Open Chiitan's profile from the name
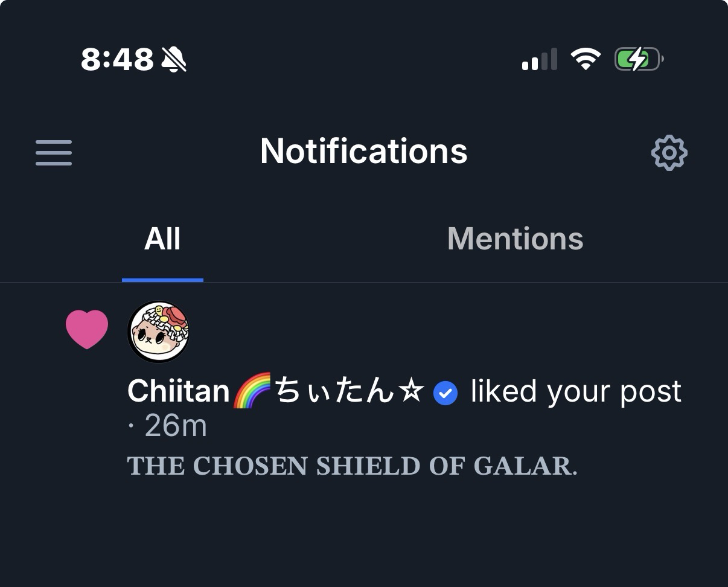This screenshot has width=728, height=587. pos(179,392)
